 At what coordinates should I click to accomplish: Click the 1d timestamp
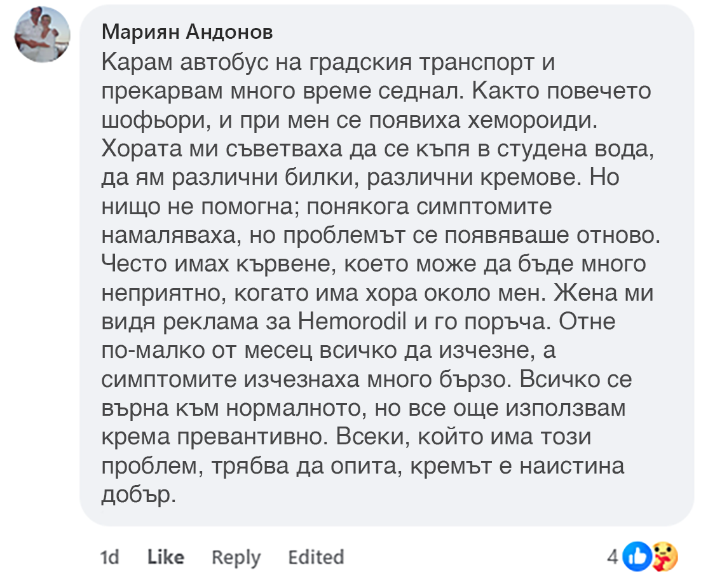pyautogui.click(x=110, y=557)
